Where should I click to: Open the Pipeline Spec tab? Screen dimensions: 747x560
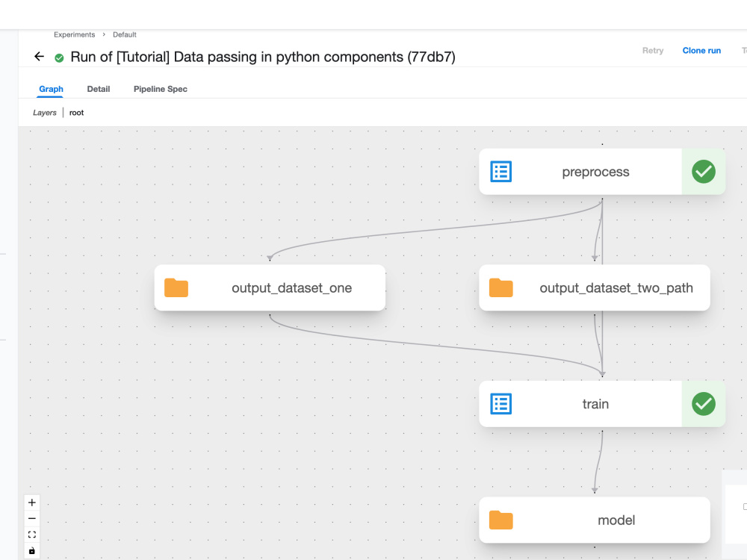(x=160, y=88)
